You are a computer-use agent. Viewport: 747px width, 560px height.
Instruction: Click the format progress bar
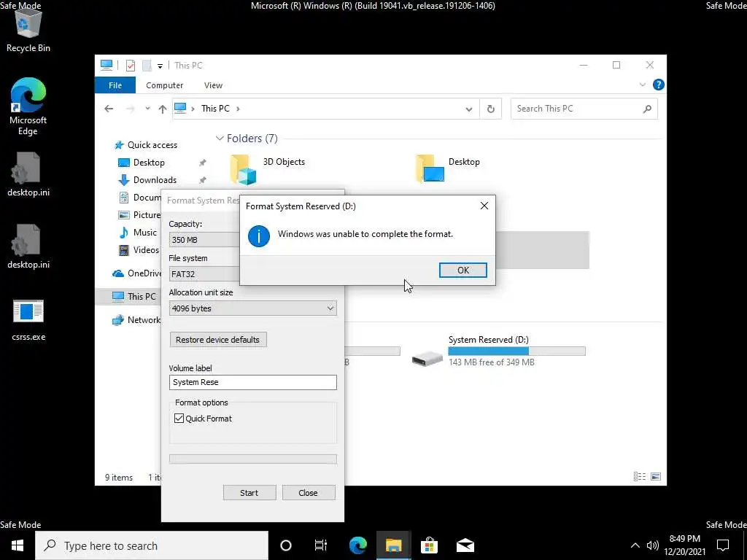click(253, 459)
